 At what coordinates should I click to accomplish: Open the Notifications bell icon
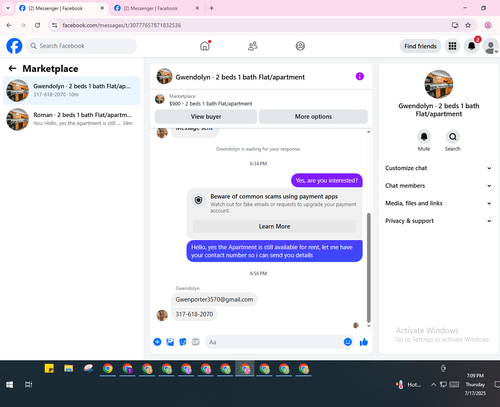tap(471, 46)
